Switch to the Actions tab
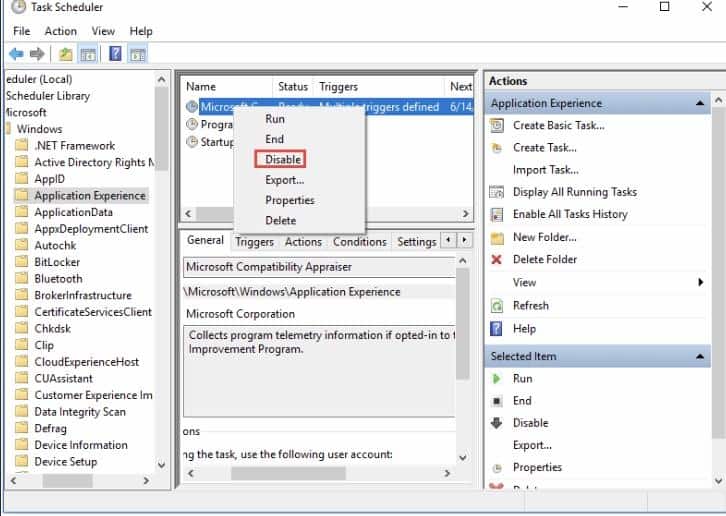Viewport: 726px width, 516px height. click(x=303, y=242)
